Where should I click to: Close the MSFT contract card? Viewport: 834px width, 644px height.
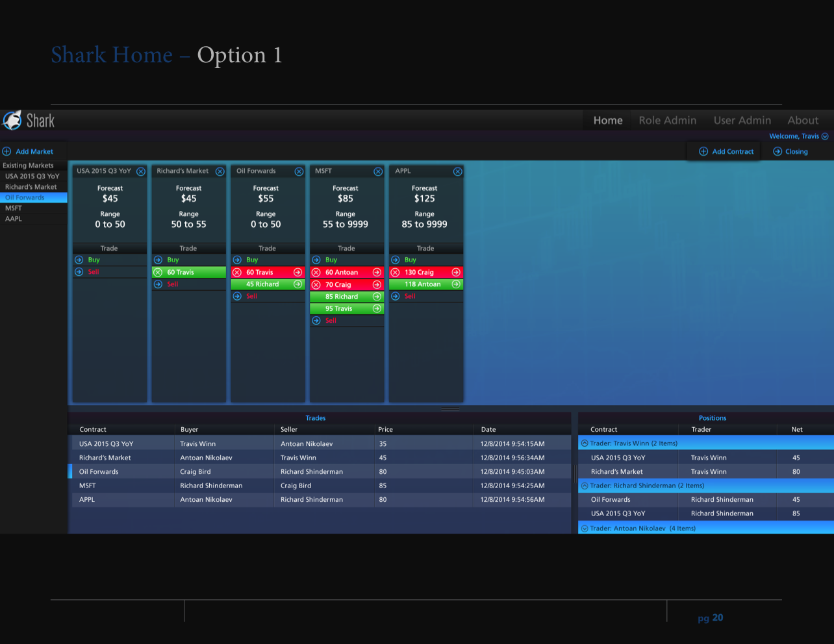click(x=378, y=171)
